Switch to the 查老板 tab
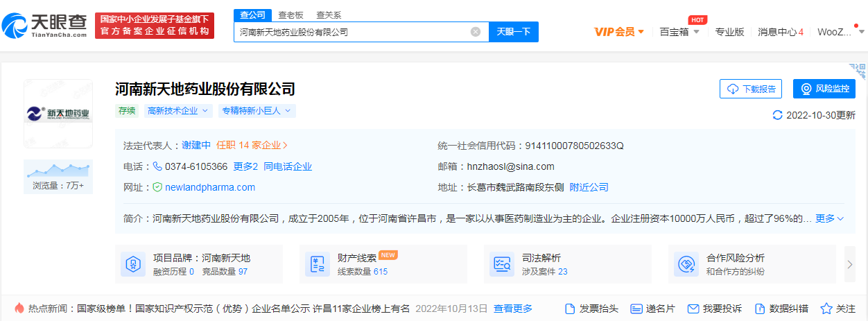Screen dimensions: 868x321 tap(290, 15)
